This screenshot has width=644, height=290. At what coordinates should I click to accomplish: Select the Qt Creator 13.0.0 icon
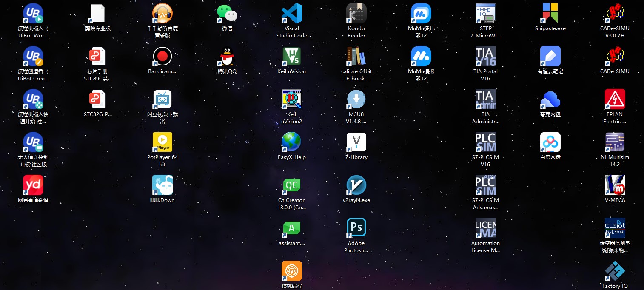click(x=292, y=185)
